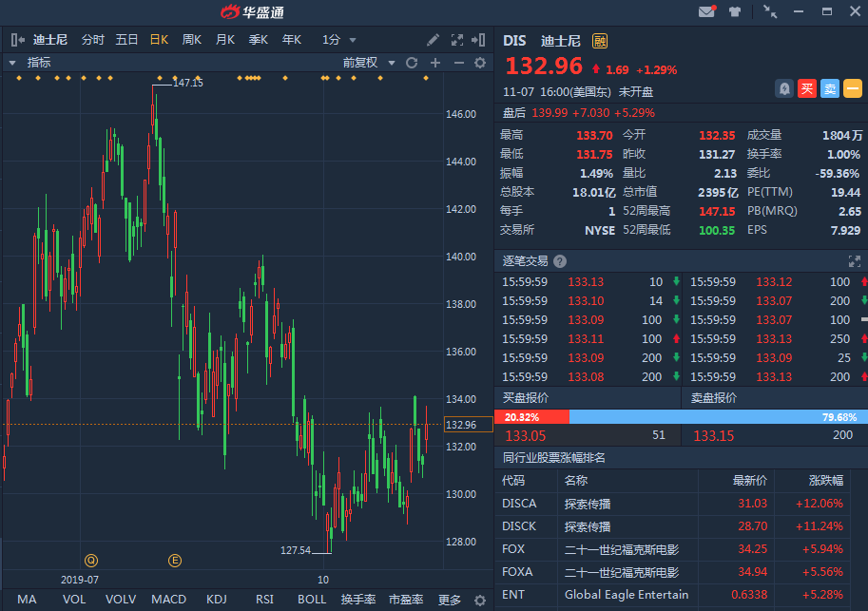Open 更多 more indicators
The height and width of the screenshot is (611, 868).
(450, 600)
